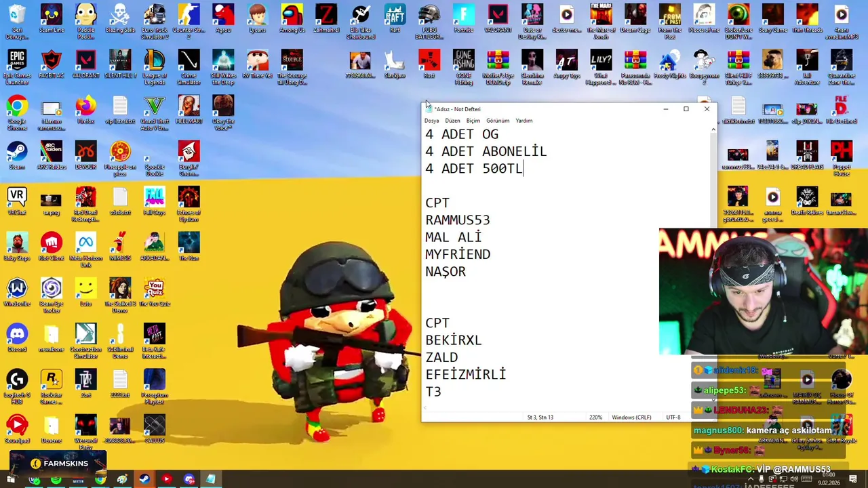Click the text 'EFEİZMİRLİ' in Notepad
This screenshot has height=488, width=868.
click(x=465, y=374)
